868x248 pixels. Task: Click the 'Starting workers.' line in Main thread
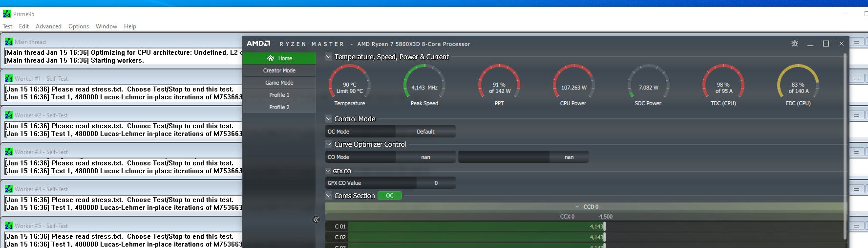(117, 61)
